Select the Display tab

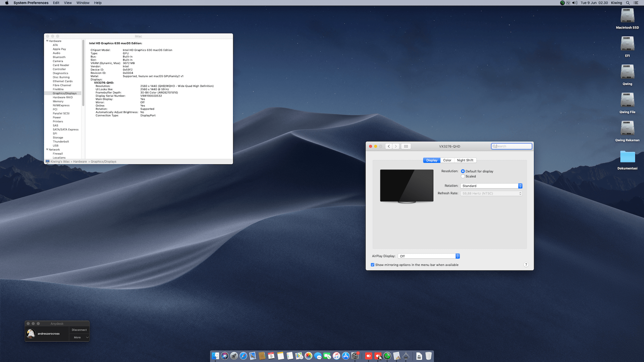click(432, 160)
